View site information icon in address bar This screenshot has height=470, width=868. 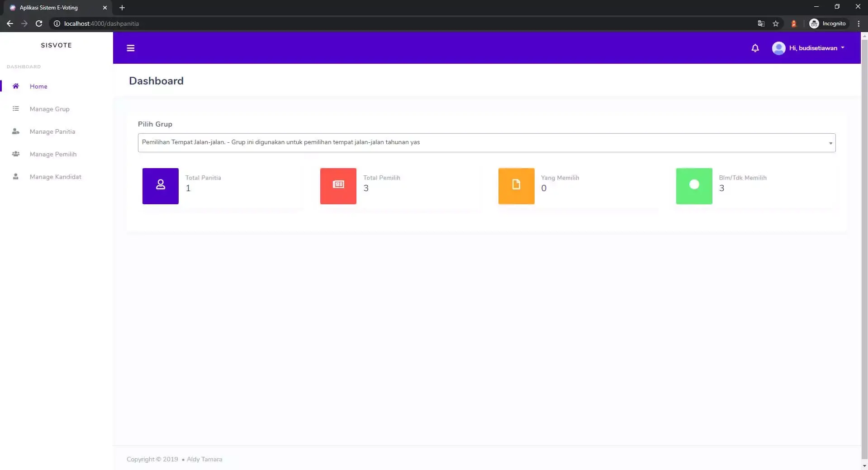57,23
